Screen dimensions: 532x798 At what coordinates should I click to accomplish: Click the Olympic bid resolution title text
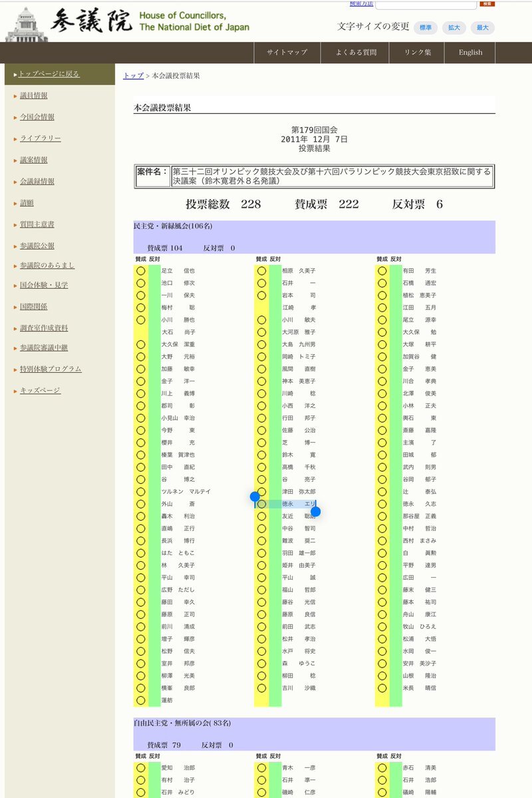pos(332,176)
